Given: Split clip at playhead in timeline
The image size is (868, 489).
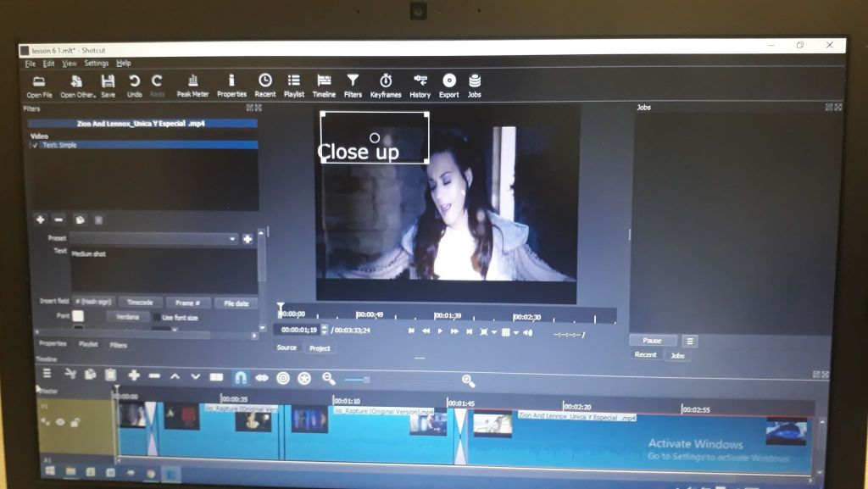Looking at the screenshot, I should click(x=216, y=377).
